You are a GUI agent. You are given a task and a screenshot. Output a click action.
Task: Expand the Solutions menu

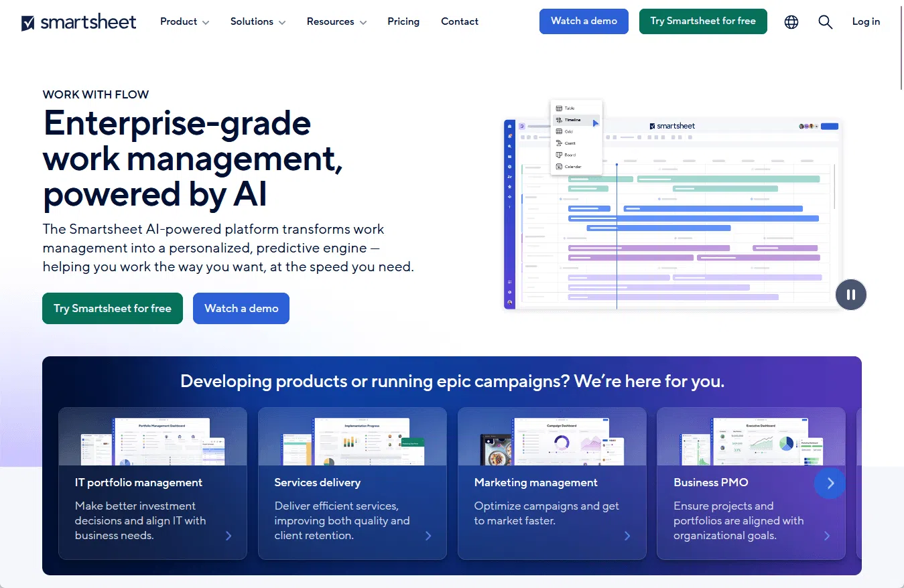click(258, 21)
